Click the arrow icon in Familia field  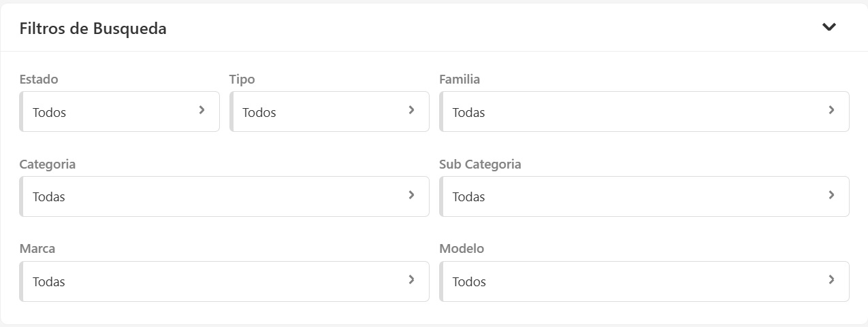(831, 110)
